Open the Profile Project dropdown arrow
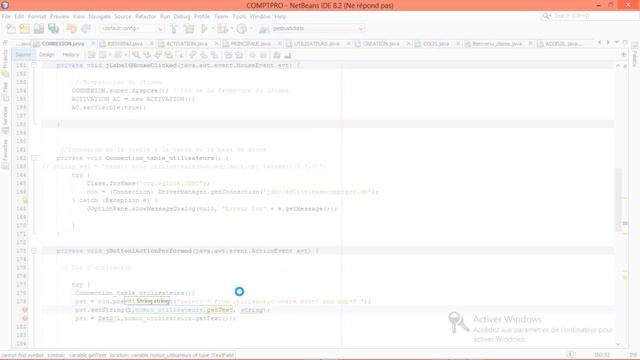The image size is (640, 360). click(x=251, y=29)
